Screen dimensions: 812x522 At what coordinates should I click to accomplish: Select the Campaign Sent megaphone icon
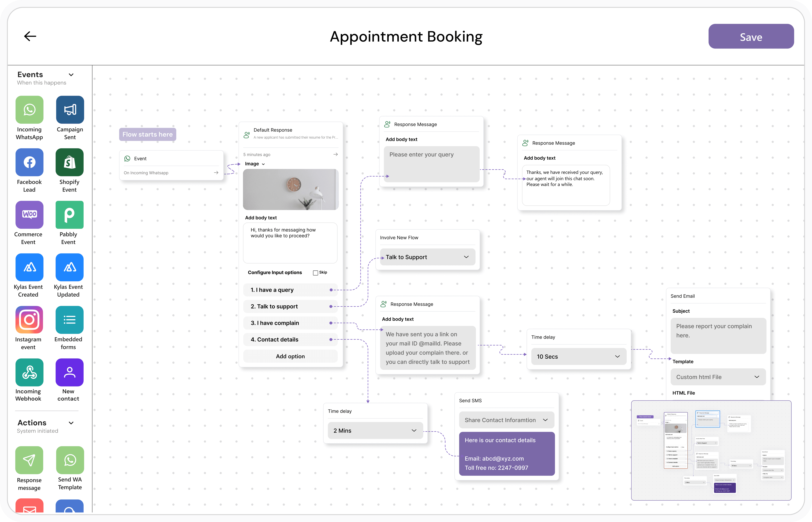coord(70,110)
